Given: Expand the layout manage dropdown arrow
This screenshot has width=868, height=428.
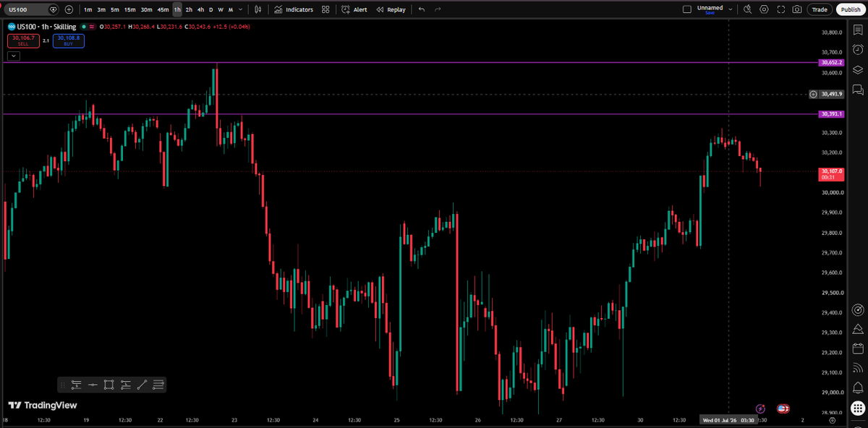Looking at the screenshot, I should point(731,9).
